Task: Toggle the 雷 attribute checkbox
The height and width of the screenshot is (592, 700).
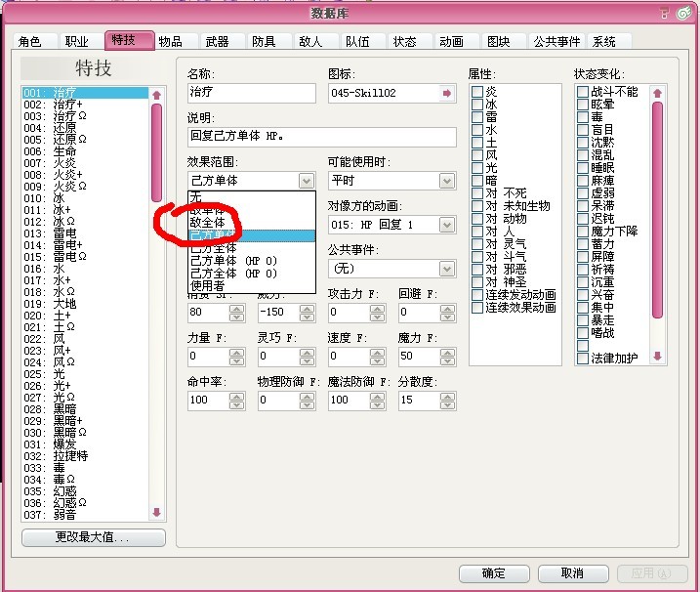Action: 477,117
